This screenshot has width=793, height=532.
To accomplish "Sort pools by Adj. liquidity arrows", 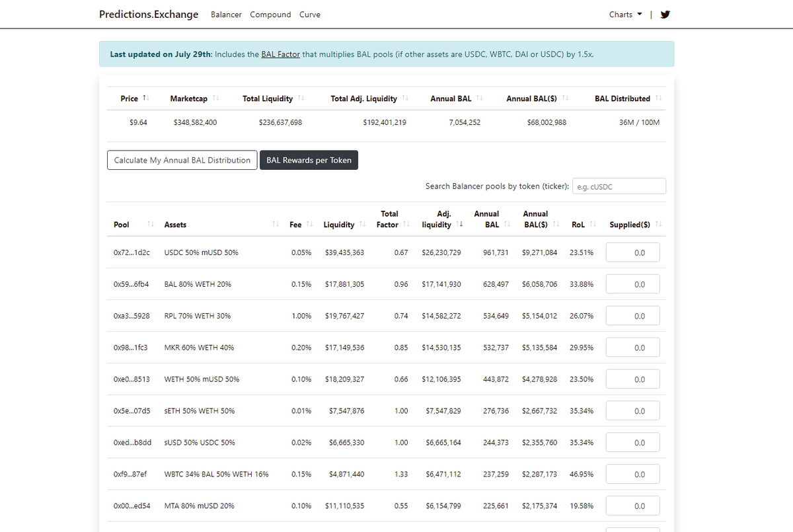I will click(x=461, y=225).
